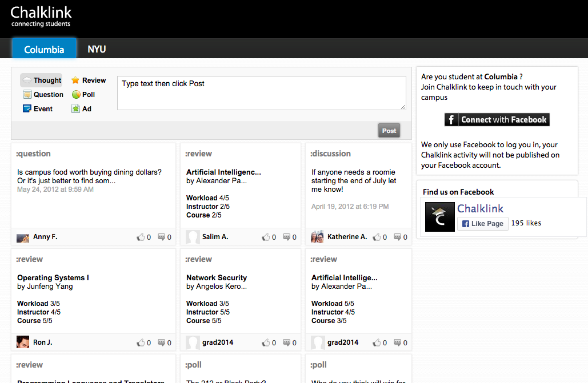Click Ron J.'s profile avatar
This screenshot has width=588, height=383.
23,342
